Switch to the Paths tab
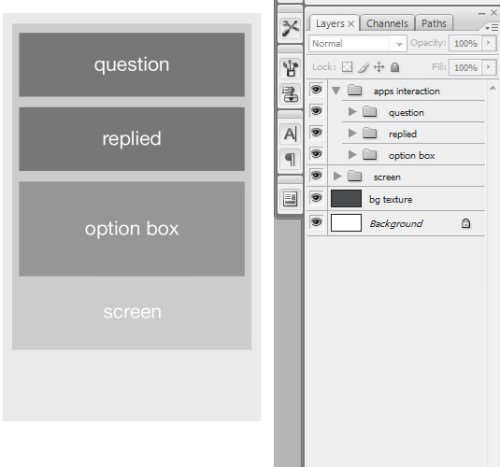This screenshot has width=500, height=467. 434,23
